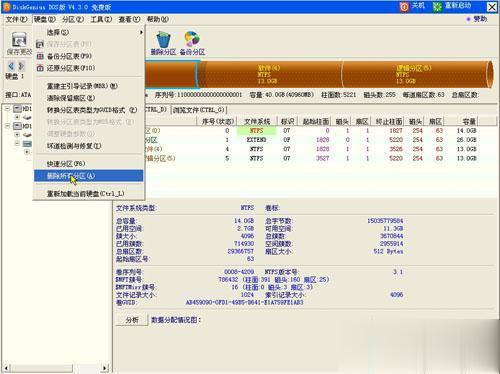Click the 删除分区 trash can toolbar icon

coord(163,39)
